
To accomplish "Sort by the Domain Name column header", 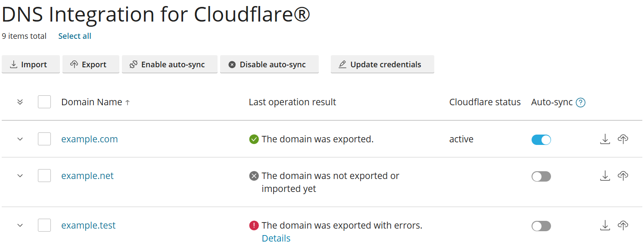I will tap(92, 102).
